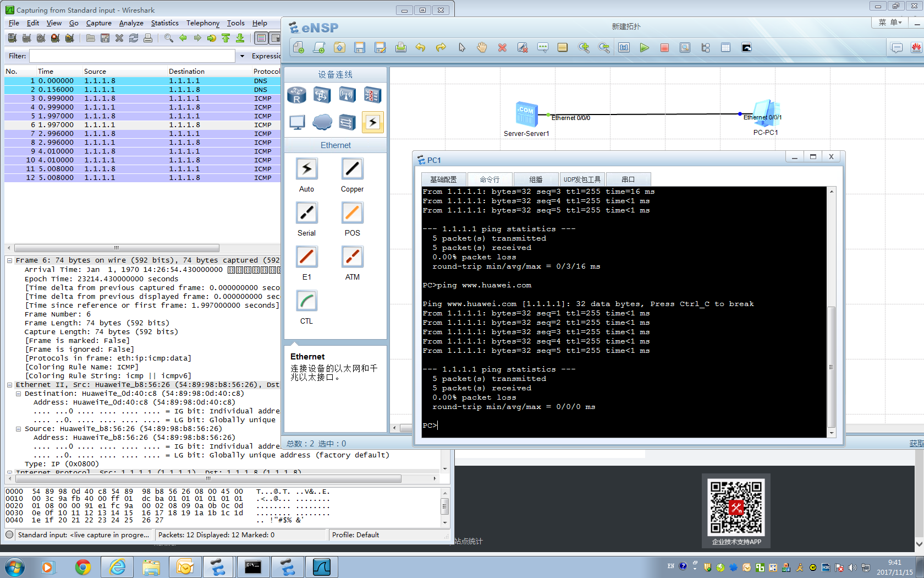
Task: Select the cloud device category
Action: point(322,122)
